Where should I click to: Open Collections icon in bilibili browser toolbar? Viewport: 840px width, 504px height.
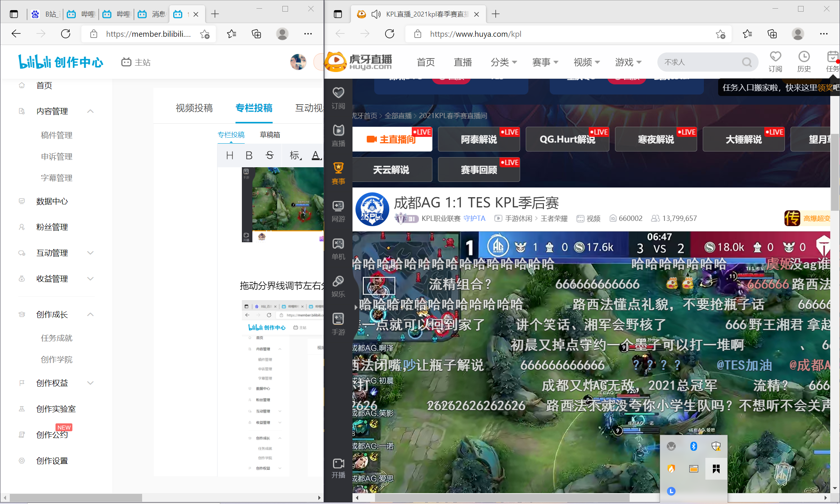point(256,34)
